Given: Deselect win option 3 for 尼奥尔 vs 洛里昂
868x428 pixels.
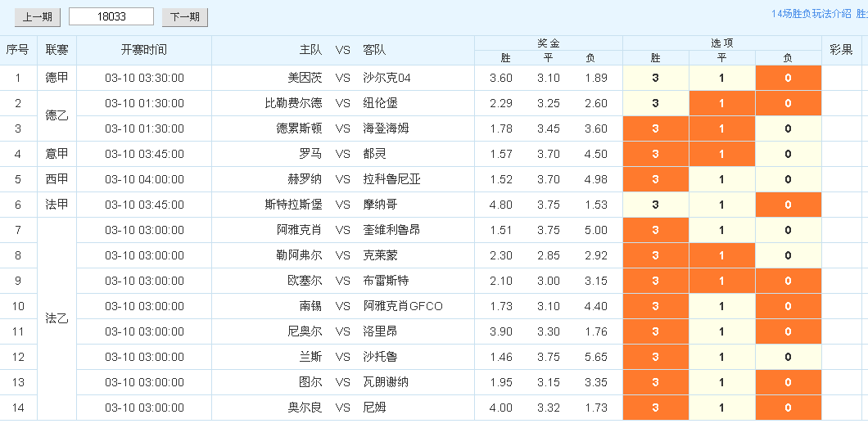Looking at the screenshot, I should pos(656,332).
